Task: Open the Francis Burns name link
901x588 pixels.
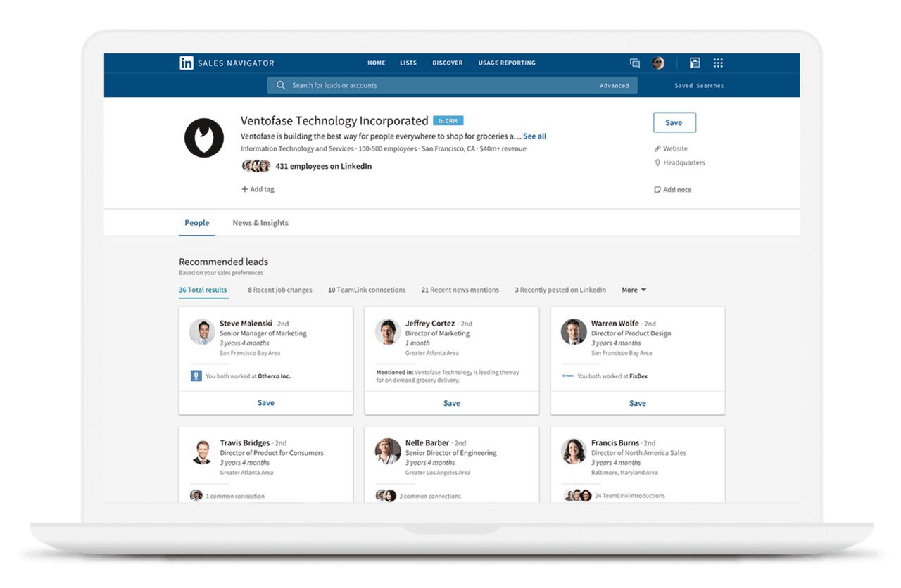Action: click(x=615, y=443)
